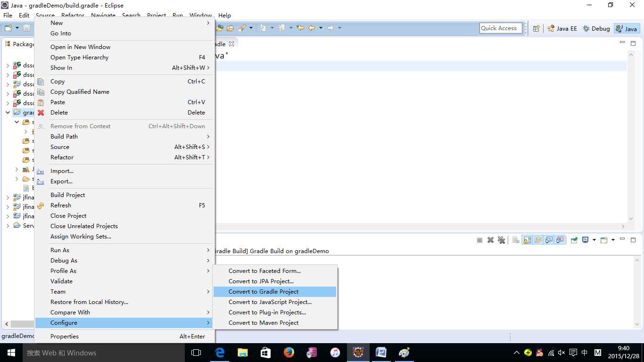Click the Back navigation yellow arrow

312,28
